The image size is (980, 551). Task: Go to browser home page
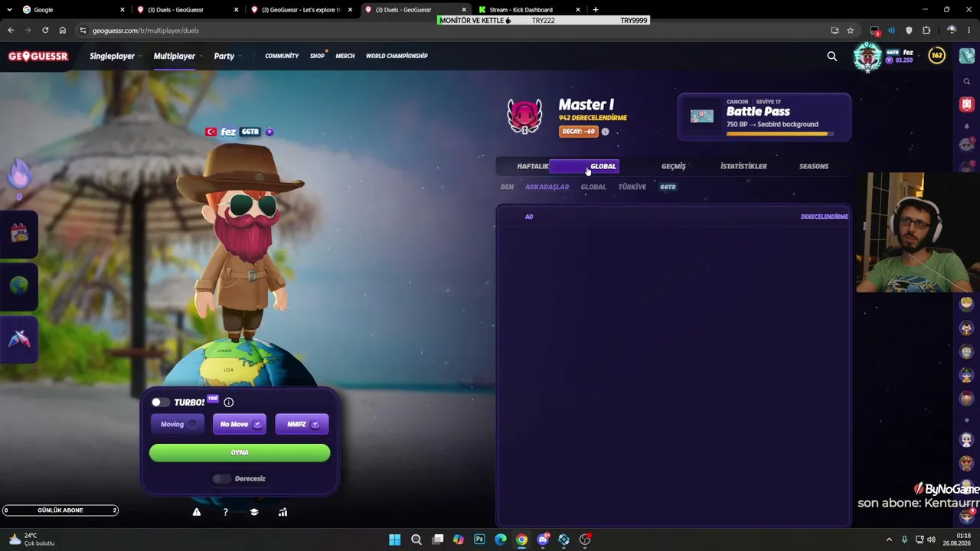click(x=63, y=31)
